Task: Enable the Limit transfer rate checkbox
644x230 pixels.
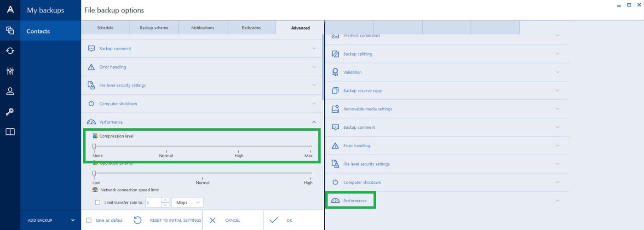Action: [x=97, y=202]
